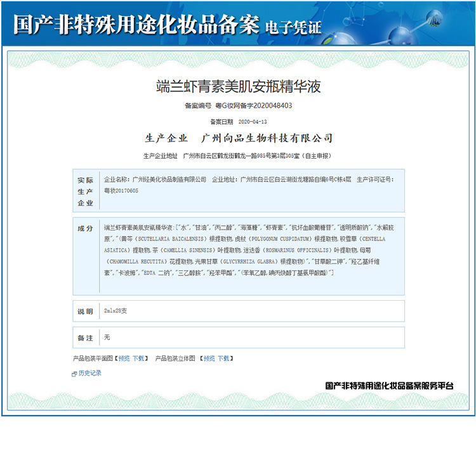476x453 pixels.
Task: Click the ingredient list text block
Action: point(249,250)
